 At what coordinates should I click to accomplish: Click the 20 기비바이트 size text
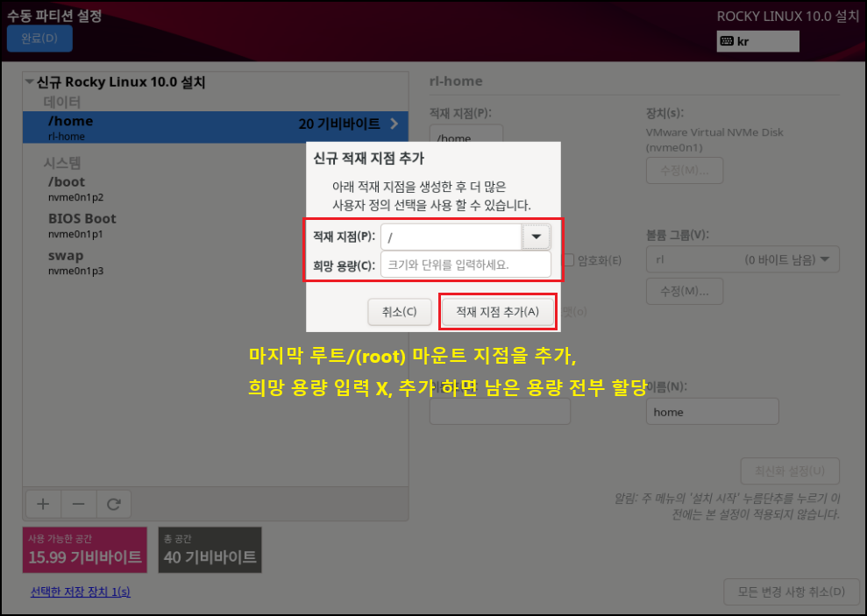(x=339, y=124)
